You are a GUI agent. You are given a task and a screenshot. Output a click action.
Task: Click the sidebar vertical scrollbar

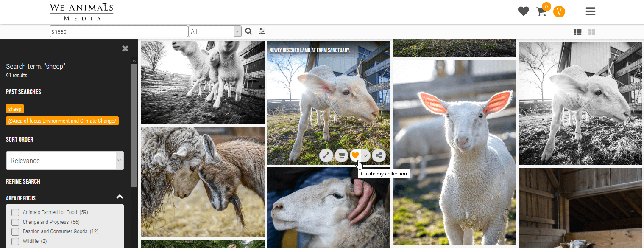click(134, 125)
